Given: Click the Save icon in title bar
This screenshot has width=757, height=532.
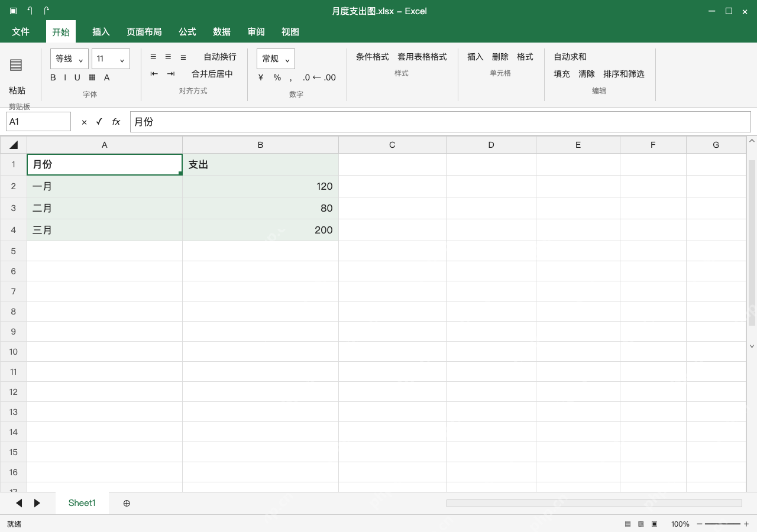Looking at the screenshot, I should coord(13,11).
